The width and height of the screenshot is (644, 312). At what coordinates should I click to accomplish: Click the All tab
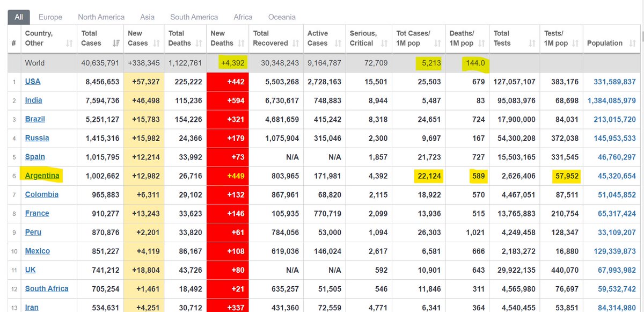pyautogui.click(x=19, y=17)
